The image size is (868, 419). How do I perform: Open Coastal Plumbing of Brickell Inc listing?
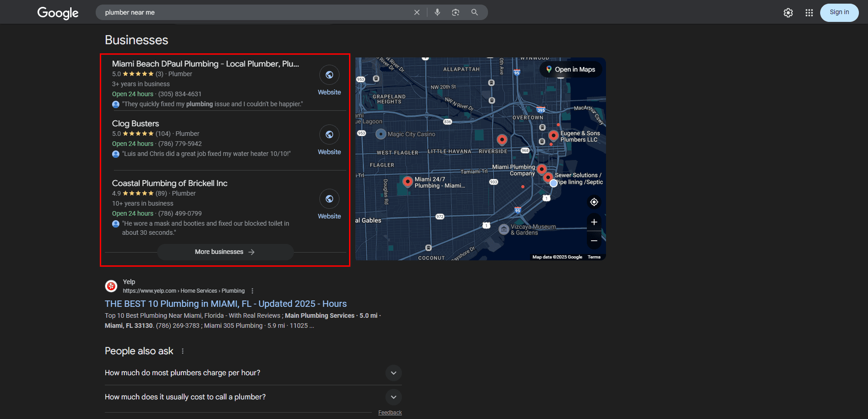[x=169, y=183]
